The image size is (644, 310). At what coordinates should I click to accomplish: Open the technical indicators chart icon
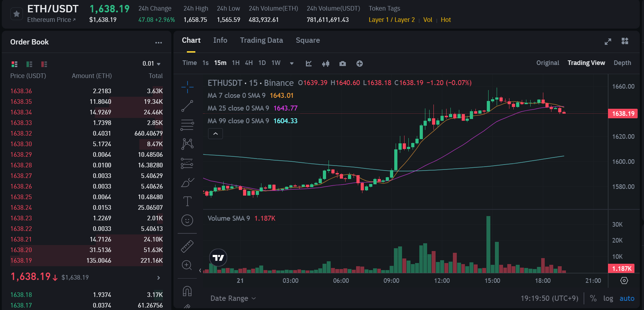pyautogui.click(x=309, y=64)
